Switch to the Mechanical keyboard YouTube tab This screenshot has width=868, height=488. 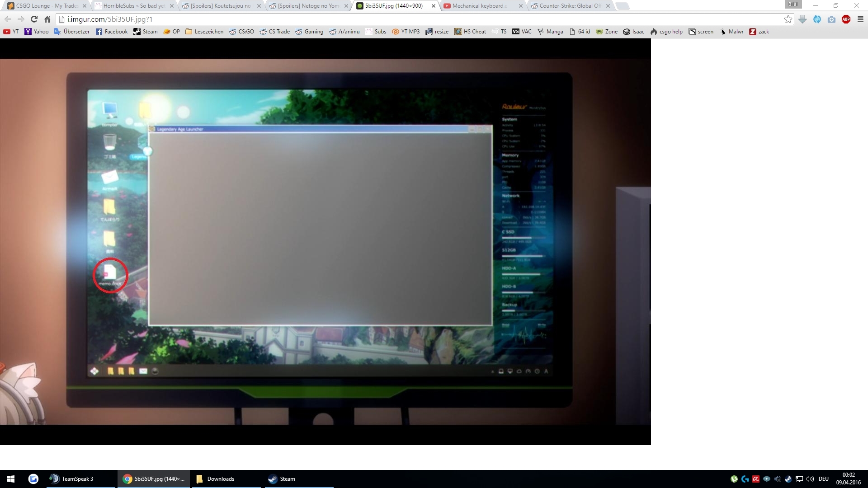point(479,6)
